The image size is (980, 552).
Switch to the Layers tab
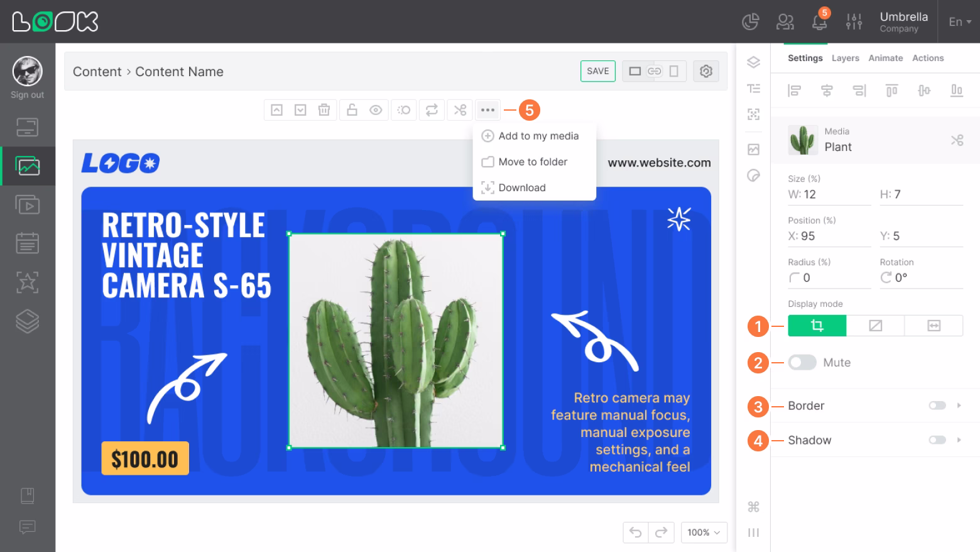point(845,58)
